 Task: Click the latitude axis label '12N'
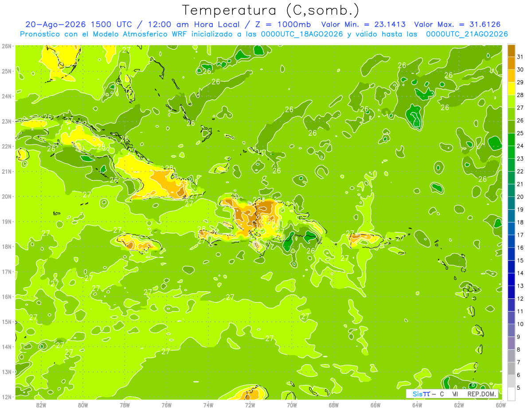[x=7, y=397]
